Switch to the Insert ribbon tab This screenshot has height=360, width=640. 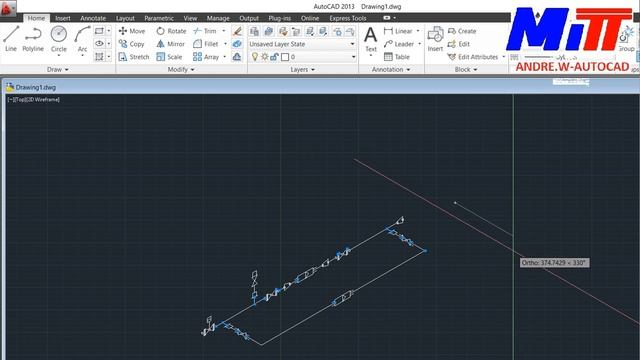(x=63, y=18)
